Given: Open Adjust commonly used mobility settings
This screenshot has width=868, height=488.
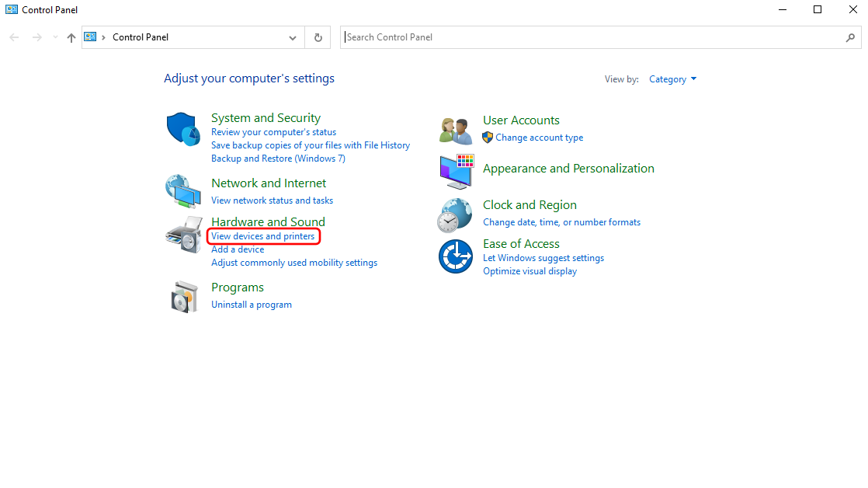Looking at the screenshot, I should pyautogui.click(x=294, y=263).
